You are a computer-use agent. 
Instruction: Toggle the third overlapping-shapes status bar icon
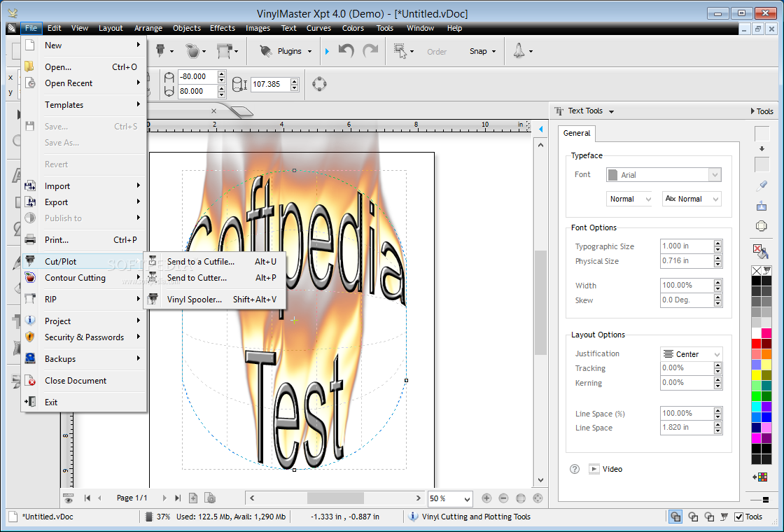[709, 517]
